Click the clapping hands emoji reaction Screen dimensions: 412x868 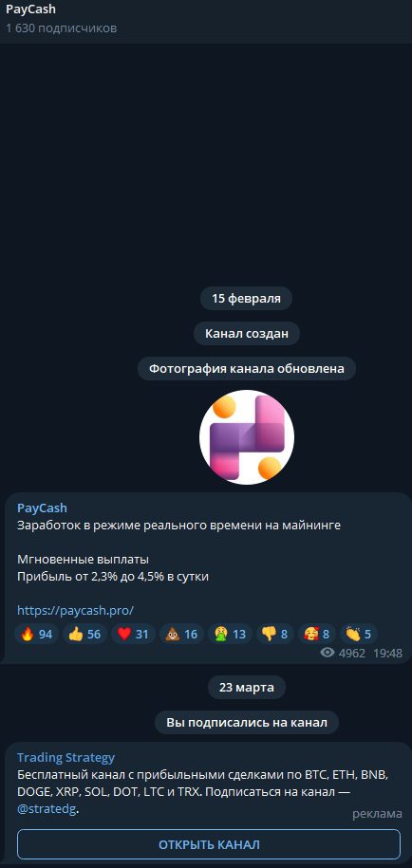(x=358, y=634)
